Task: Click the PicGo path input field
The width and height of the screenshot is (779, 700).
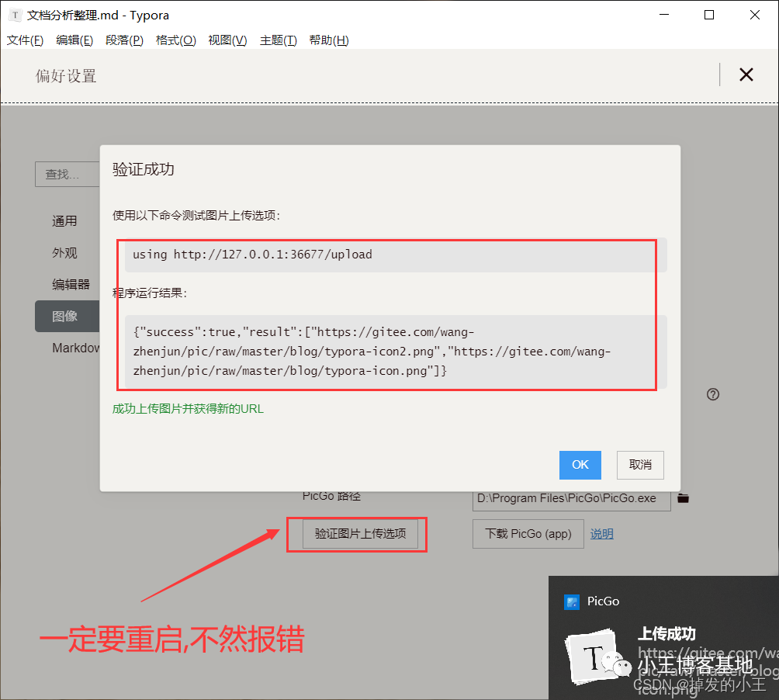Action: 571,498
